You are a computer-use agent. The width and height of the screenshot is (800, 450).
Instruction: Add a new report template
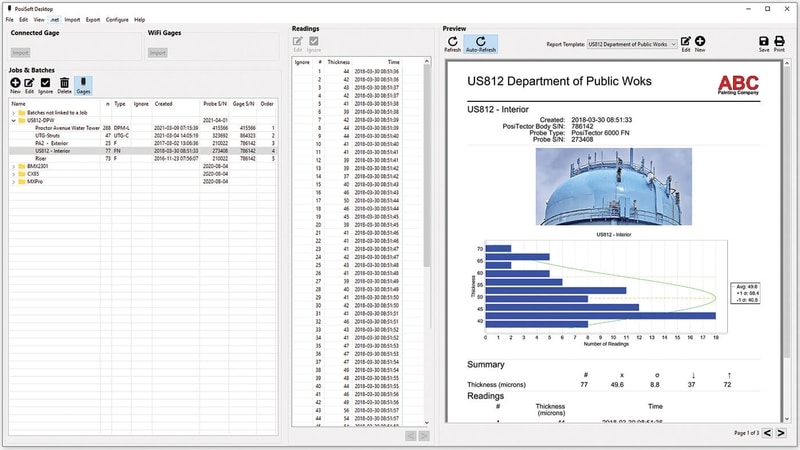pos(700,43)
